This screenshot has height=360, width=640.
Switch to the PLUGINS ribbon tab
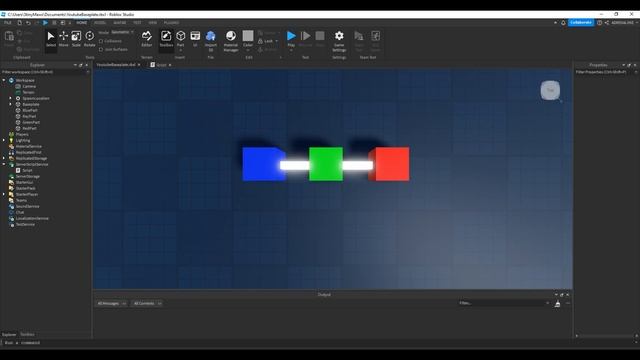point(171,22)
